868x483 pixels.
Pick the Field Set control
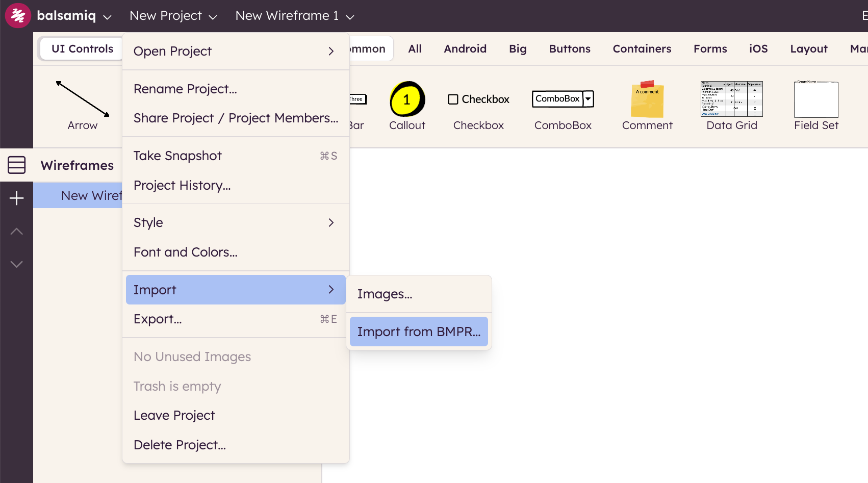pyautogui.click(x=815, y=99)
